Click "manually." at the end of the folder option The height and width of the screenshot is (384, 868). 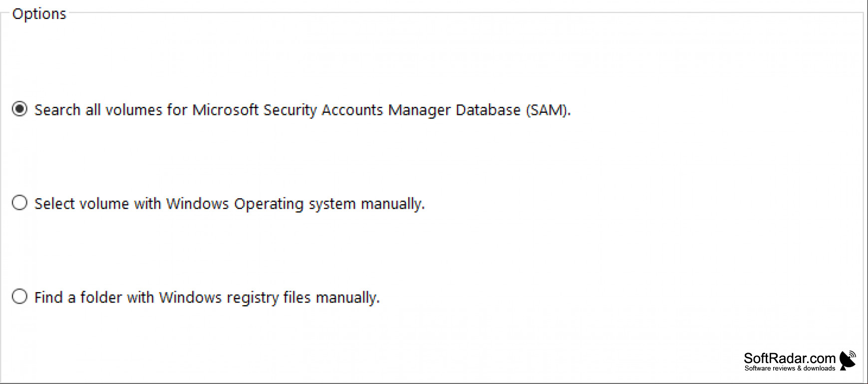coord(348,298)
